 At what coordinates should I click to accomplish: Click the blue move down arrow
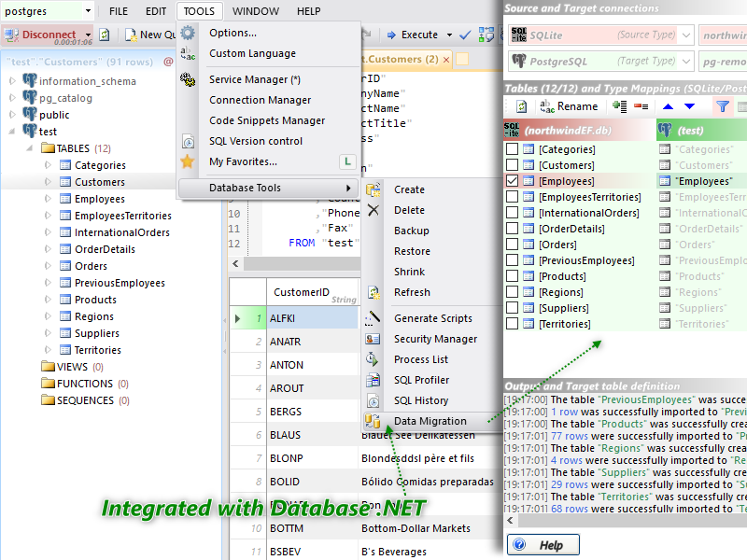coord(689,106)
